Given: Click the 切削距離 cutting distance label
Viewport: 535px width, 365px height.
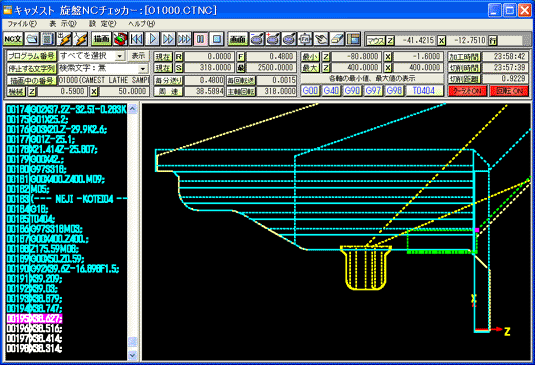Looking at the screenshot, I should pos(464,79).
